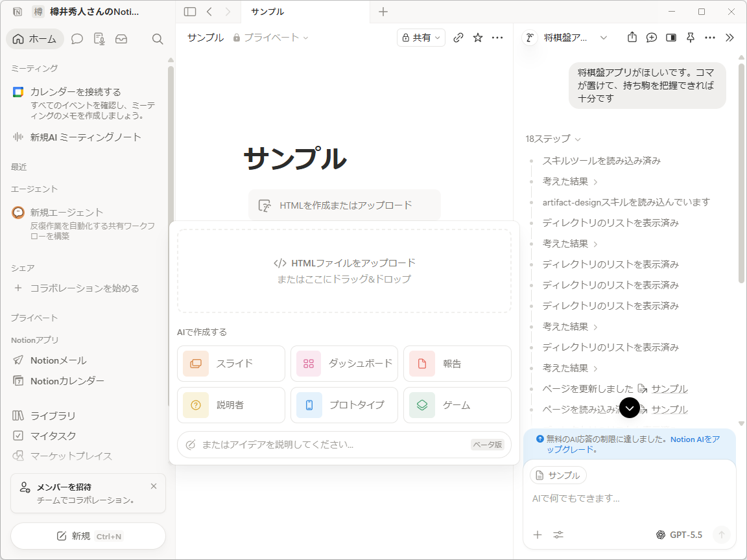The image size is (747, 560).
Task: Click HTMLを作成またはアップロード block
Action: [344, 205]
